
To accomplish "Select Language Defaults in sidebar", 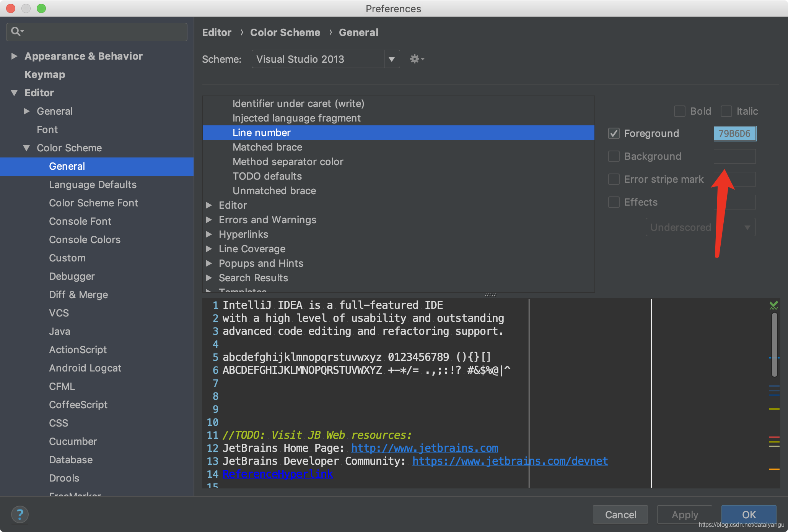I will point(93,185).
